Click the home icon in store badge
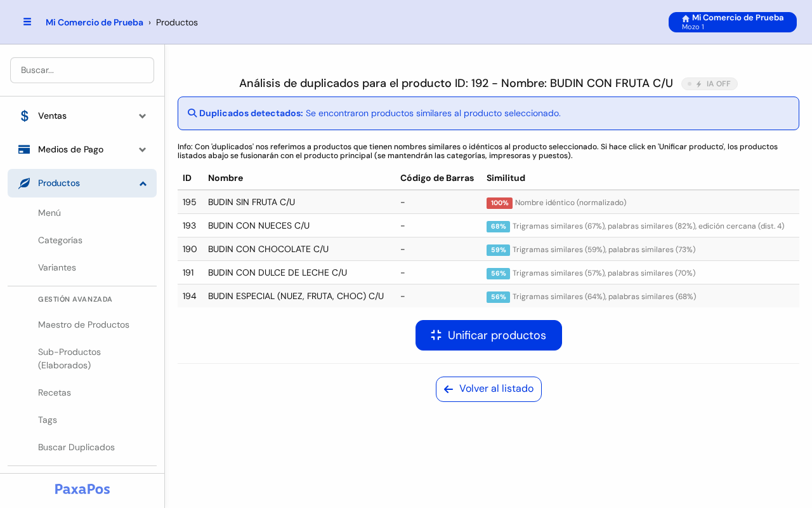 [686, 18]
